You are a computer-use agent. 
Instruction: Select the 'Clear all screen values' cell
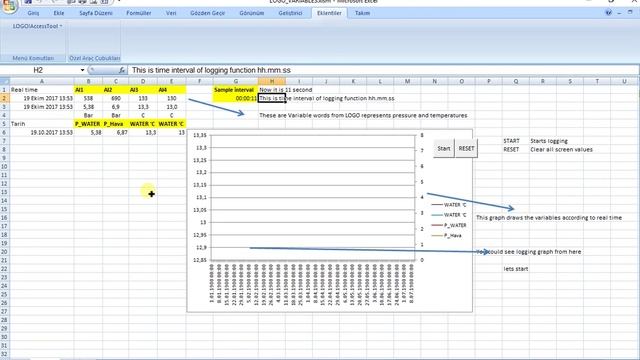561,149
